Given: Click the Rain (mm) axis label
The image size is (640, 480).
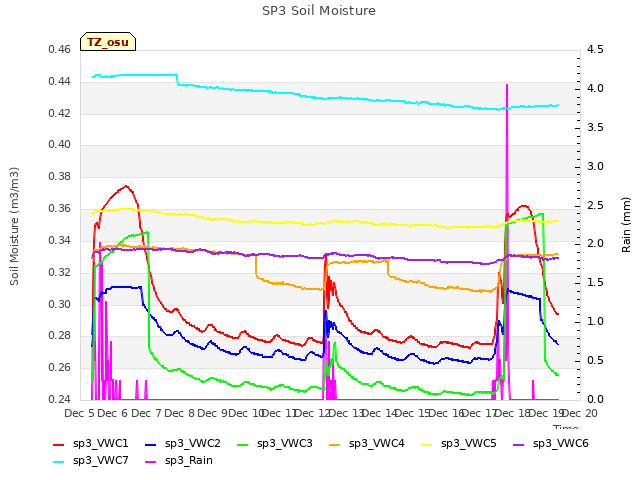Looking at the screenshot, I should (626, 225).
